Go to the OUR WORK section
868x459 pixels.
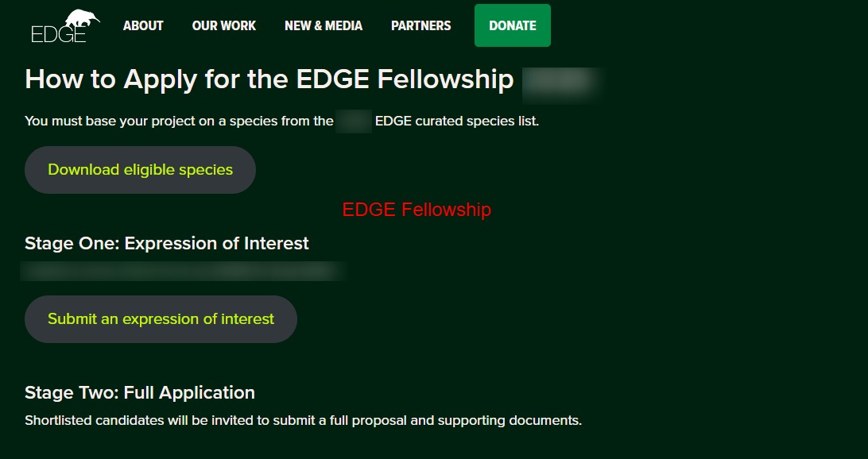[x=224, y=25]
